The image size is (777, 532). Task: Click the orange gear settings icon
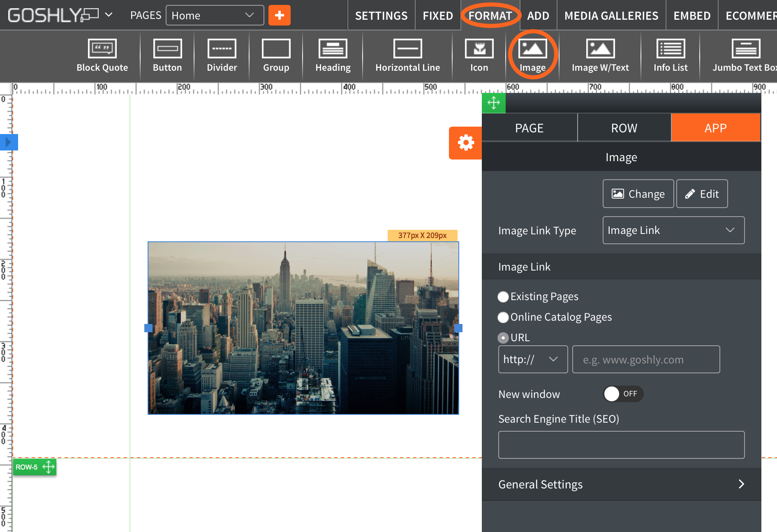(465, 143)
